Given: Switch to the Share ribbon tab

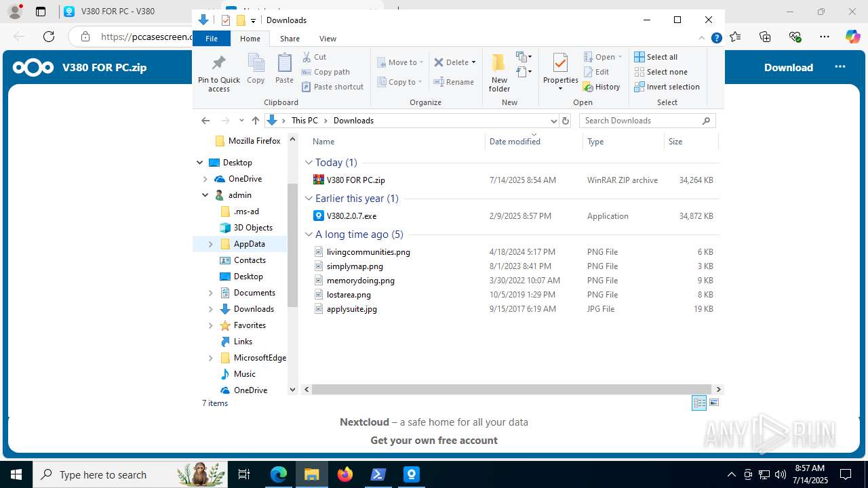Looking at the screenshot, I should pos(290,39).
